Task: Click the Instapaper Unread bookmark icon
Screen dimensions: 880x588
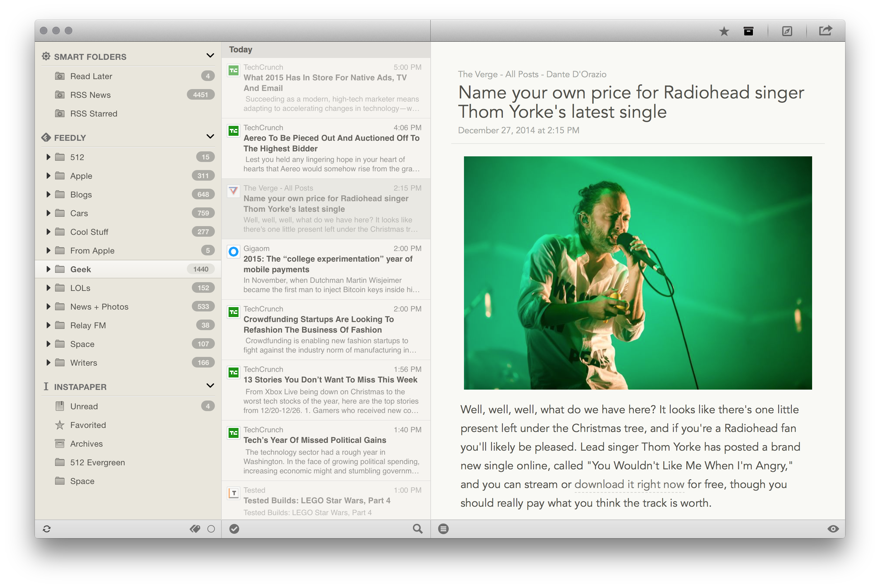Action: [x=59, y=406]
